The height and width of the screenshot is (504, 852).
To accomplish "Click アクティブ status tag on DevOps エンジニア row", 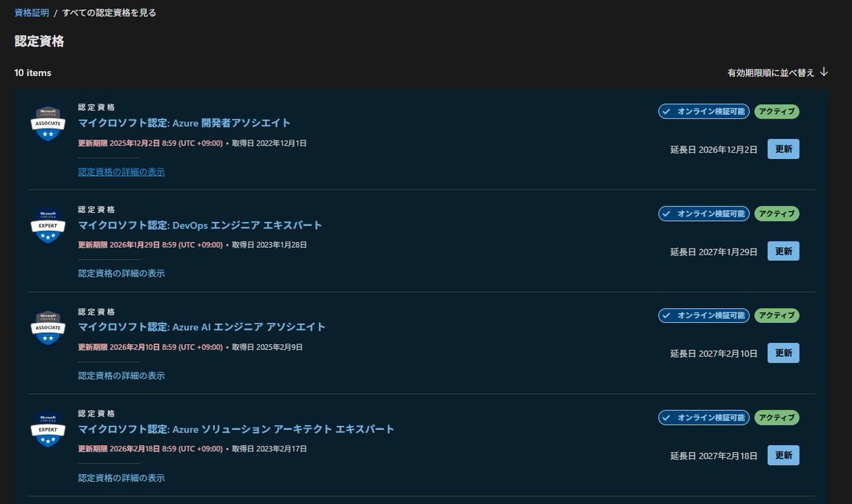I will 777,214.
